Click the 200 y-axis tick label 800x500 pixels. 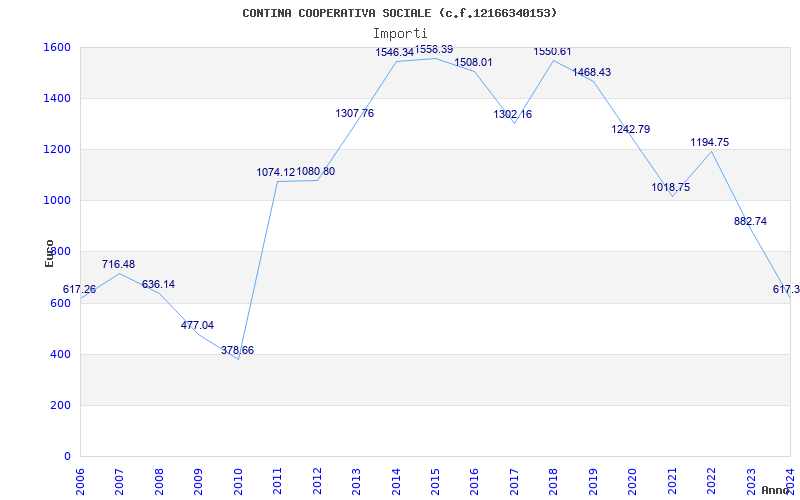60,405
